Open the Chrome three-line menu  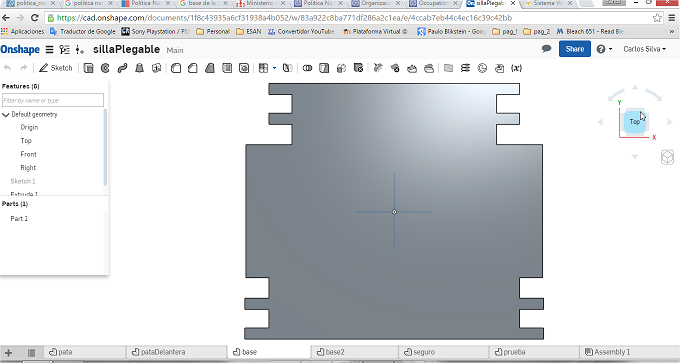click(x=672, y=18)
